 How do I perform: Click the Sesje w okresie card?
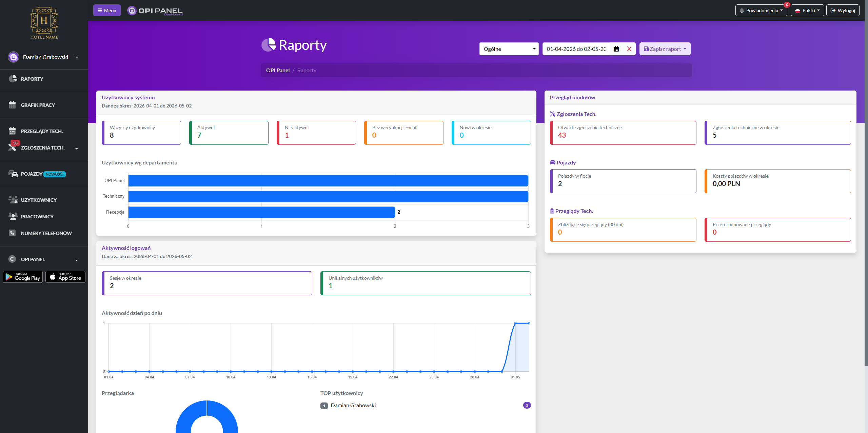point(207,283)
